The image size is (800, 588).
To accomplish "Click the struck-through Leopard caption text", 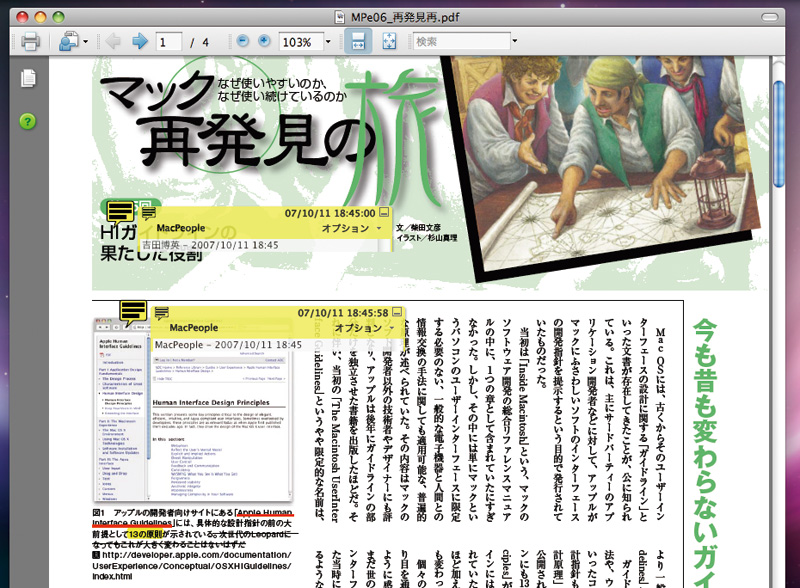I will 195,540.
